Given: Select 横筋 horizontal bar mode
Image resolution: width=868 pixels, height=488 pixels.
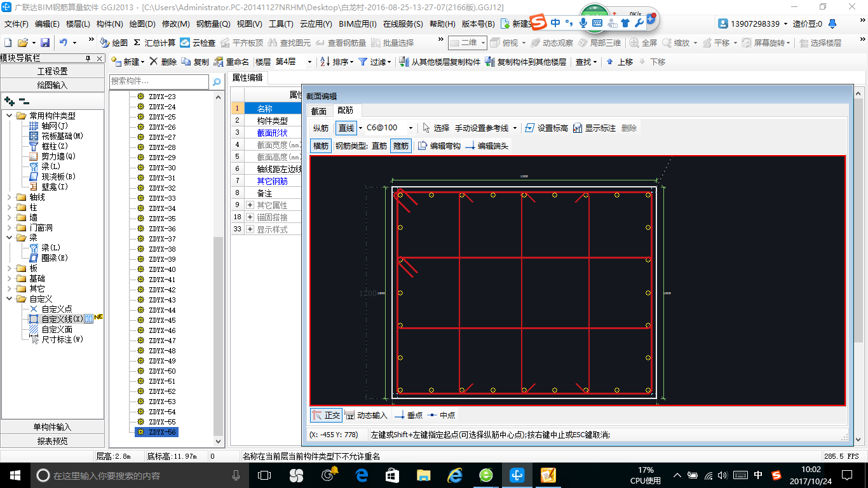Looking at the screenshot, I should point(321,146).
